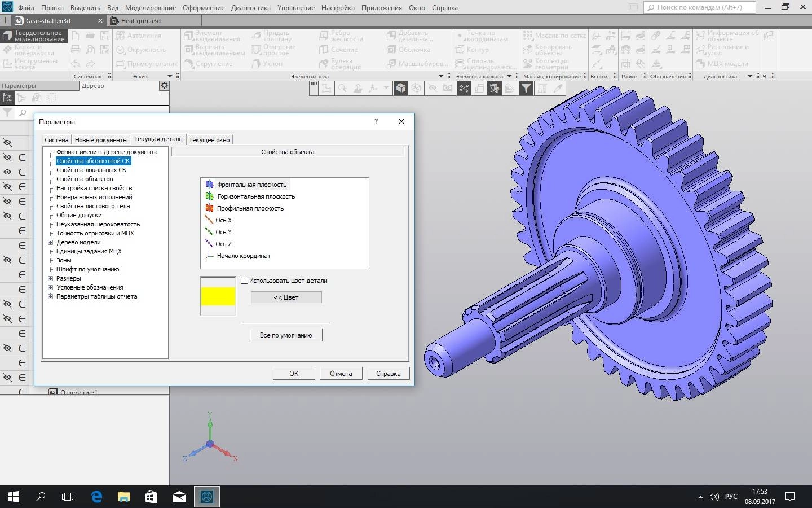This screenshot has height=508, width=812.
Task: Expand the Дерево модели tree node
Action: [50, 242]
